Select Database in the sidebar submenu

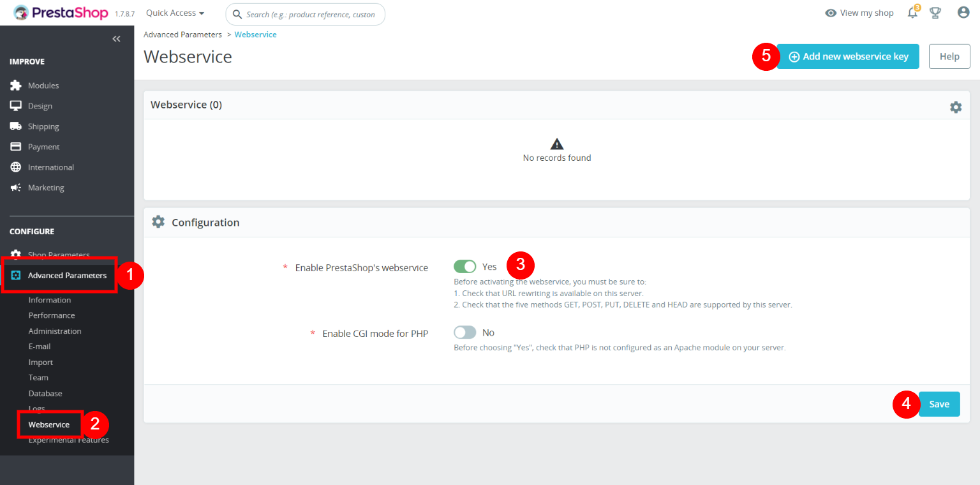tap(45, 393)
